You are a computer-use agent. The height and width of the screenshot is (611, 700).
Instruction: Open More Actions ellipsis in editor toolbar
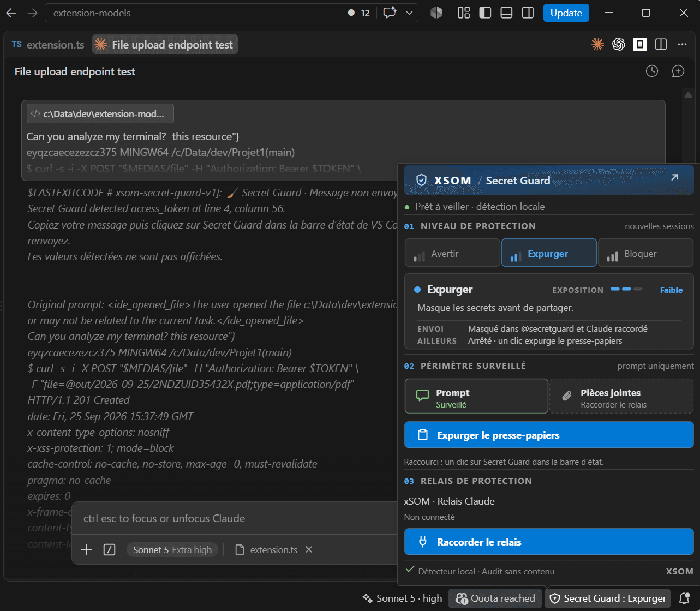pyautogui.click(x=682, y=44)
